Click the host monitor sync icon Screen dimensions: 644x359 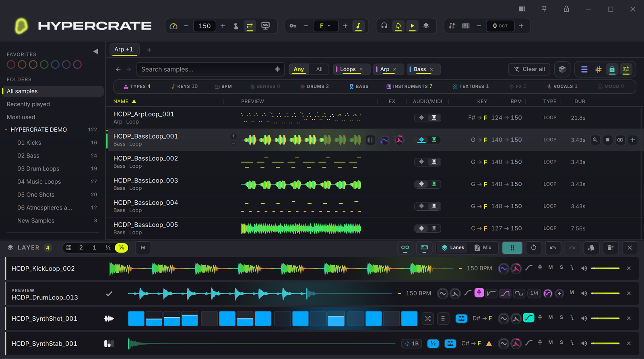click(x=265, y=26)
